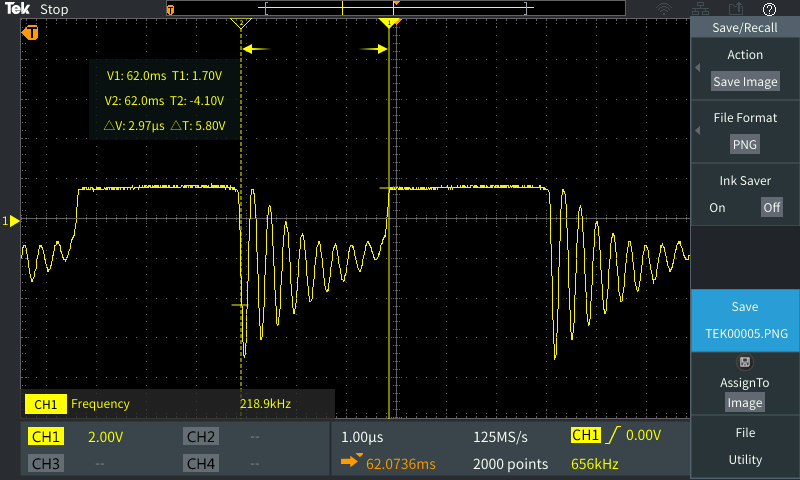Select the CH4 channel badge
Viewport: 800px width, 480px height.
click(201, 464)
